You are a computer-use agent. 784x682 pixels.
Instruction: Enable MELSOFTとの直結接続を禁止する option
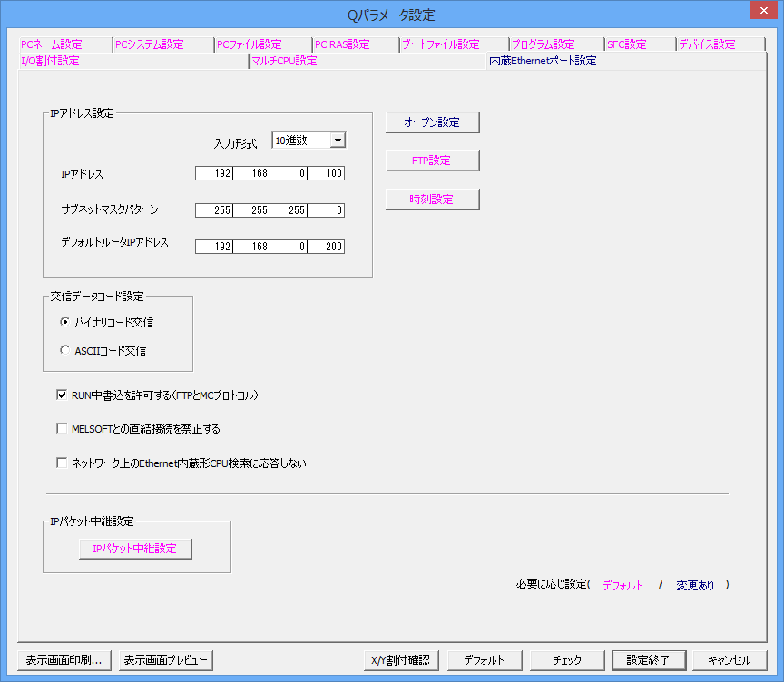tap(62, 428)
